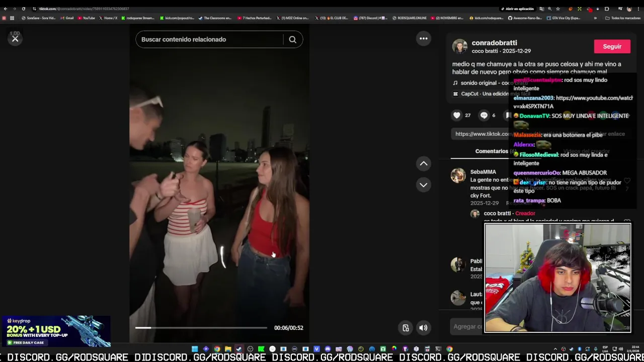The width and height of the screenshot is (644, 362).
Task: Click DonavanTV username in chat overlay
Action: click(534, 116)
